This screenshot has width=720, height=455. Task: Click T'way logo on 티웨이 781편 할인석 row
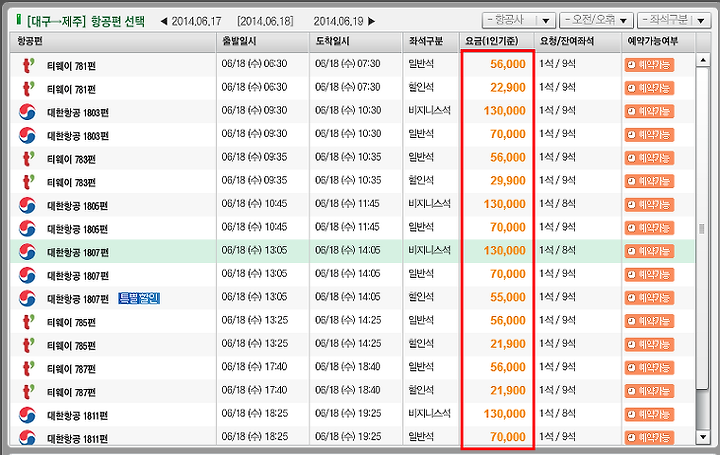point(28,89)
